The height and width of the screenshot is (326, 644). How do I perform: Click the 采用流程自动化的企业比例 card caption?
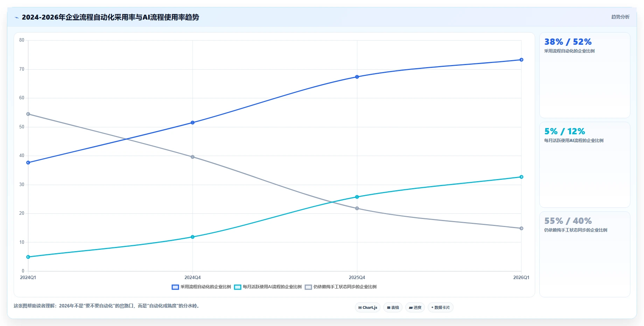(569, 51)
